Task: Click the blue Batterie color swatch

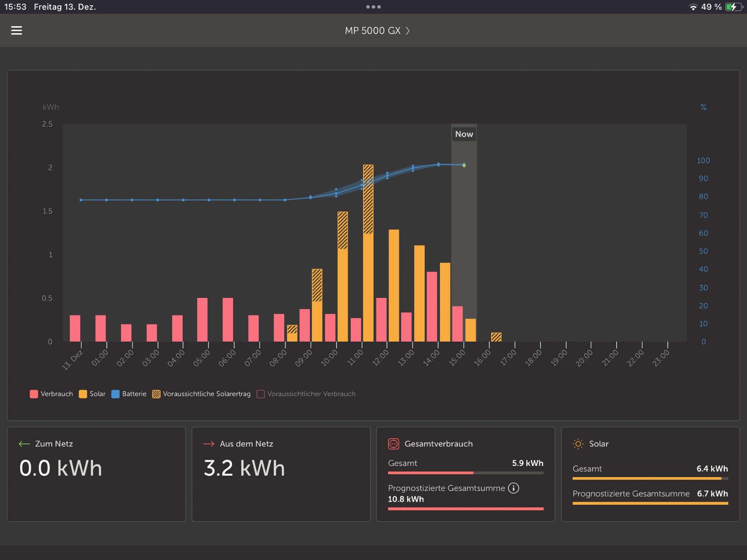Action: click(x=115, y=394)
